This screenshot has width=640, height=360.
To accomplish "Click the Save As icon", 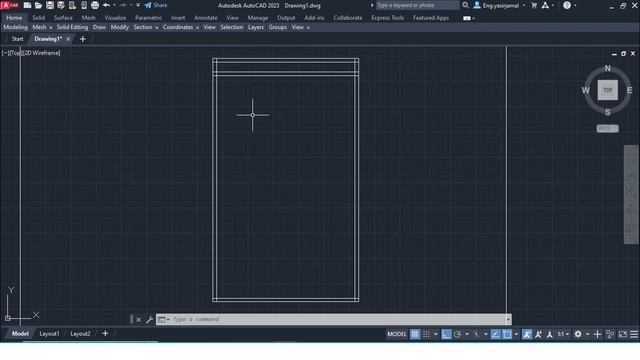I will [x=61, y=5].
